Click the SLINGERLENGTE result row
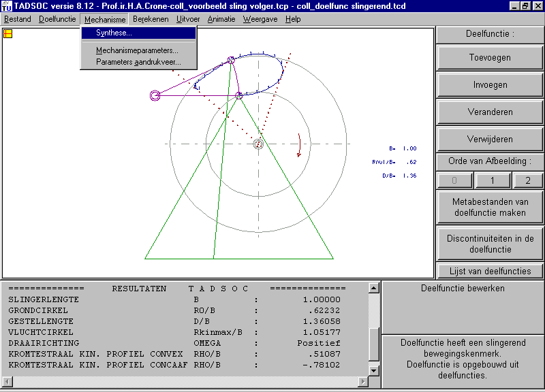Viewport: 545px width, 392px height. 174,299
